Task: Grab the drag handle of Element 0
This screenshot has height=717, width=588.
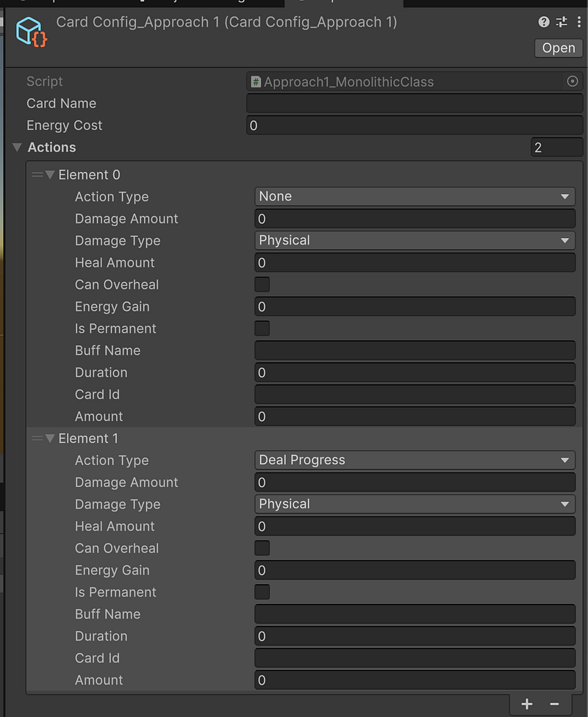Action: [37, 175]
